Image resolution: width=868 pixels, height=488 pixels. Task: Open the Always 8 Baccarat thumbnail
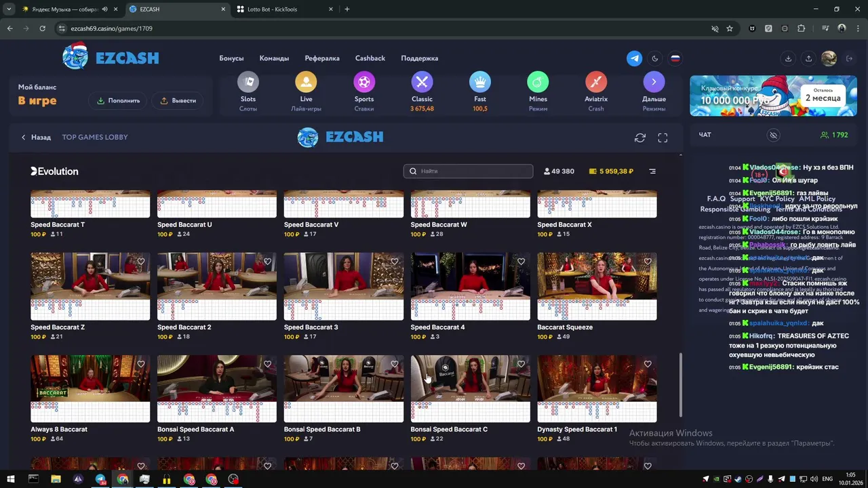click(90, 388)
